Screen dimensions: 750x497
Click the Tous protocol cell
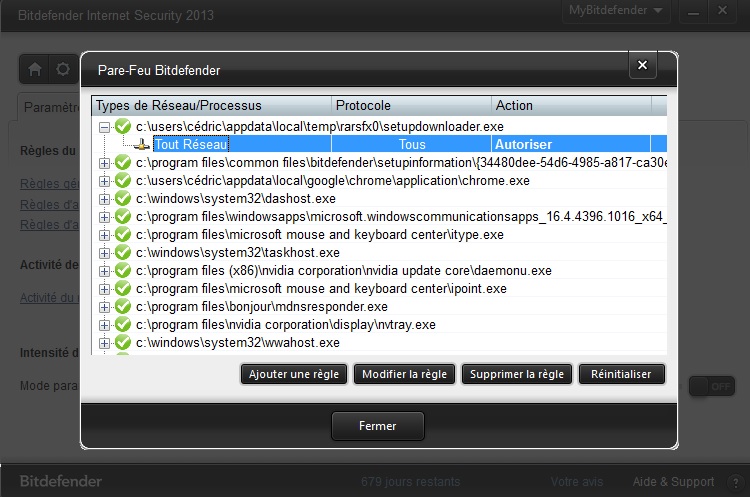412,144
